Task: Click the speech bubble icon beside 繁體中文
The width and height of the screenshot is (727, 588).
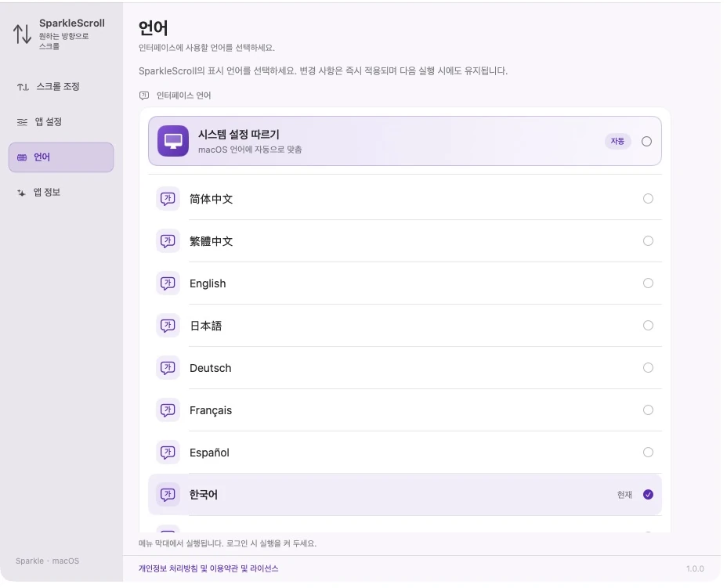Action: click(168, 241)
